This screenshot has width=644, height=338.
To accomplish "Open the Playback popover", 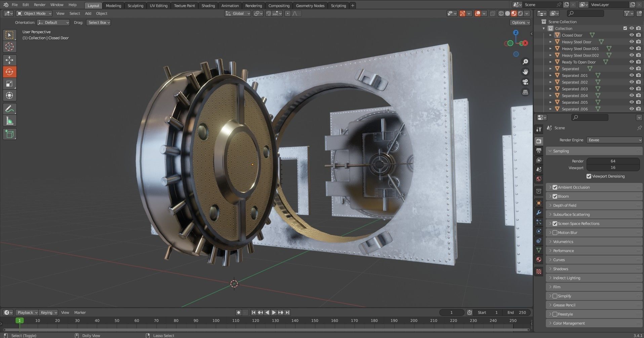I will pos(27,312).
